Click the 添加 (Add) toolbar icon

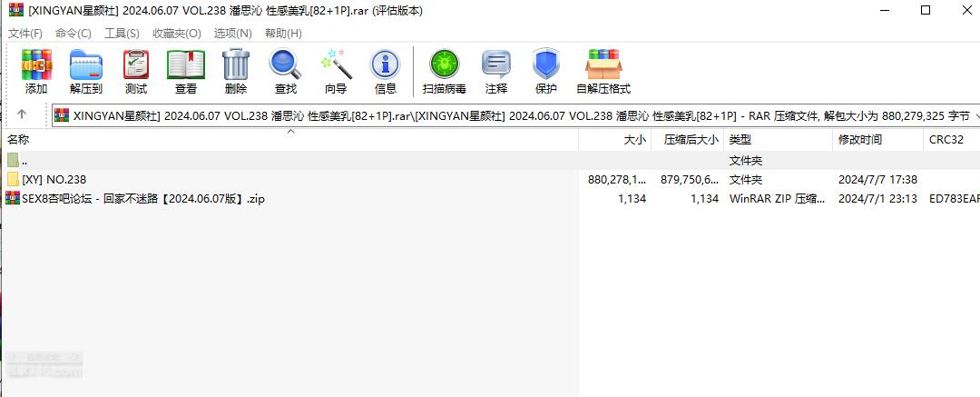coord(36,65)
